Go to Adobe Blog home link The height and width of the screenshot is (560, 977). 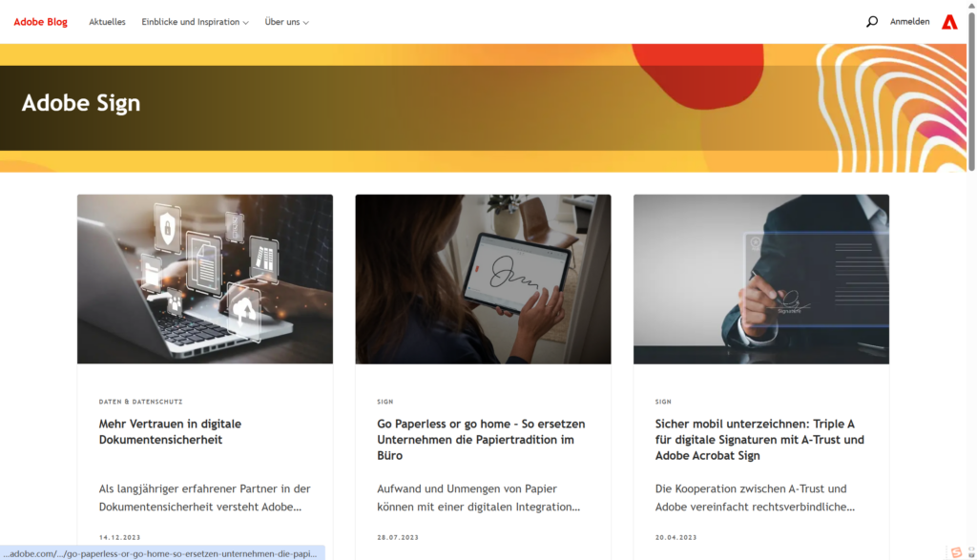(x=40, y=22)
